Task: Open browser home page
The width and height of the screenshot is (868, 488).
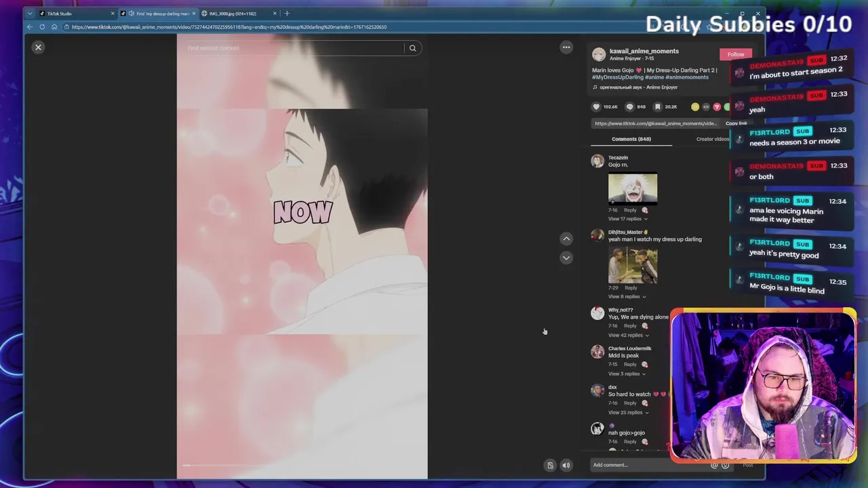Action: (54, 27)
